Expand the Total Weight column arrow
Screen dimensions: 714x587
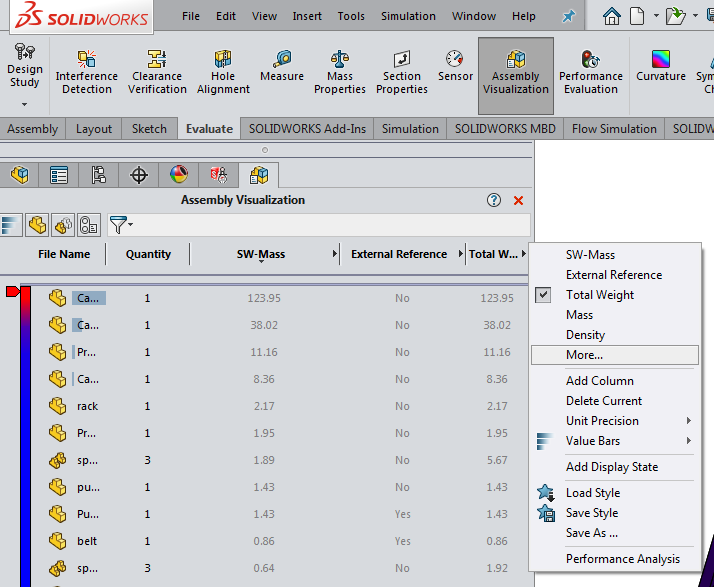(524, 254)
